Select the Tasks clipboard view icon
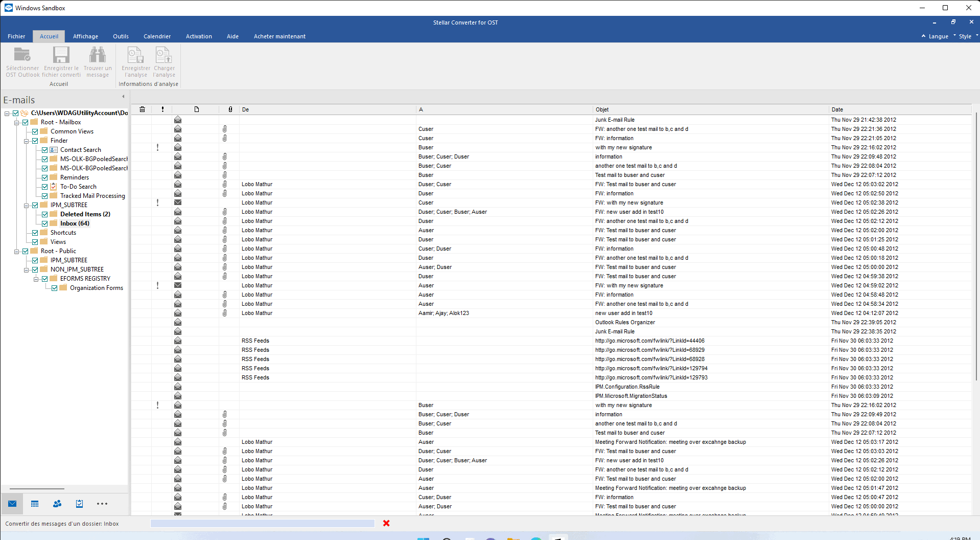980x540 pixels. [79, 504]
